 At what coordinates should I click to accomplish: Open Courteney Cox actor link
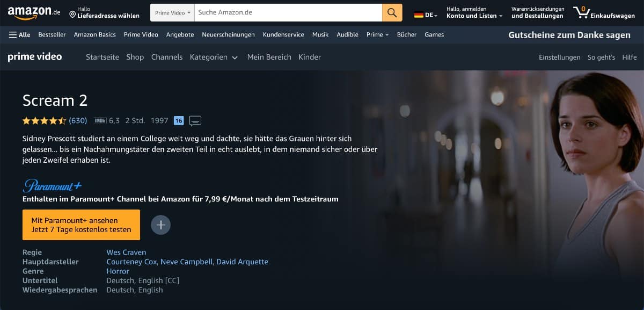pyautogui.click(x=131, y=262)
